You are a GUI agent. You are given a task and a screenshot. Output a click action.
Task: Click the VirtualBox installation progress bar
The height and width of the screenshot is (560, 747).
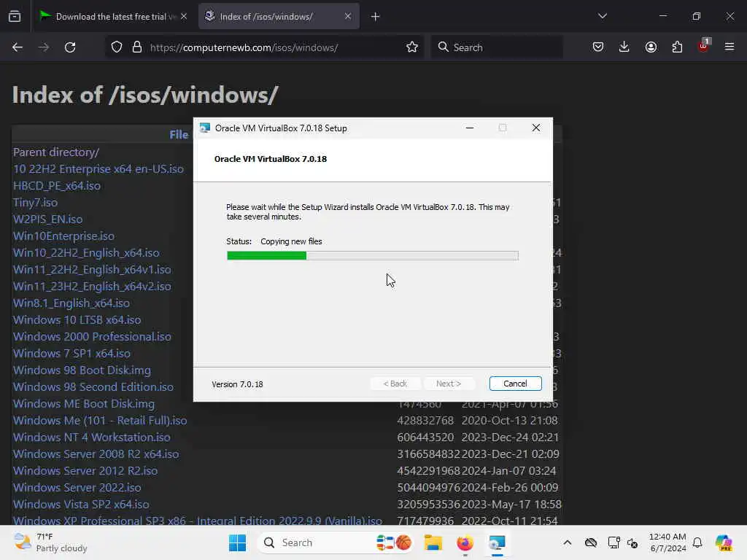click(x=373, y=256)
